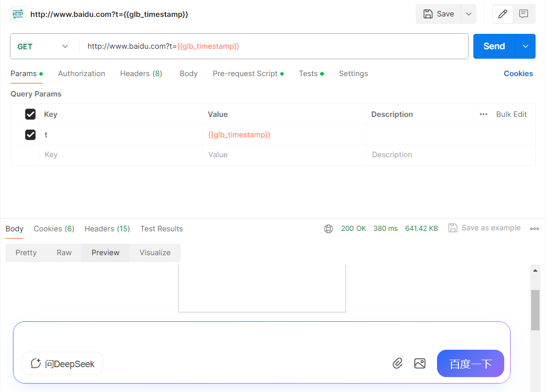Click the edit pencil icon
This screenshot has width=553, height=392.
pos(503,14)
